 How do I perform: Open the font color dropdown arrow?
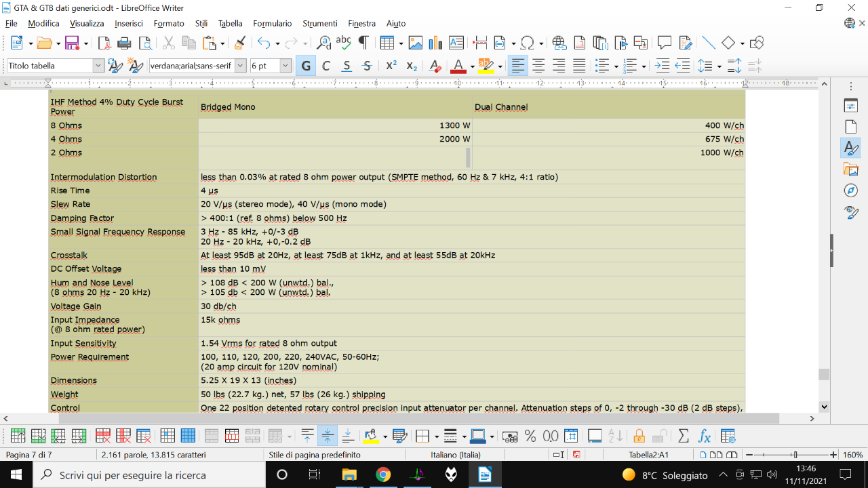tap(471, 66)
